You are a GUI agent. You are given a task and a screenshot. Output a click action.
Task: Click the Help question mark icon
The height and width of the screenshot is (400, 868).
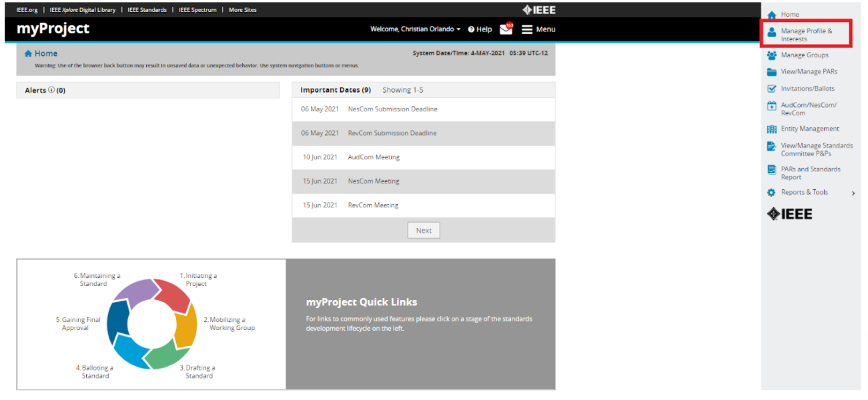tap(471, 29)
